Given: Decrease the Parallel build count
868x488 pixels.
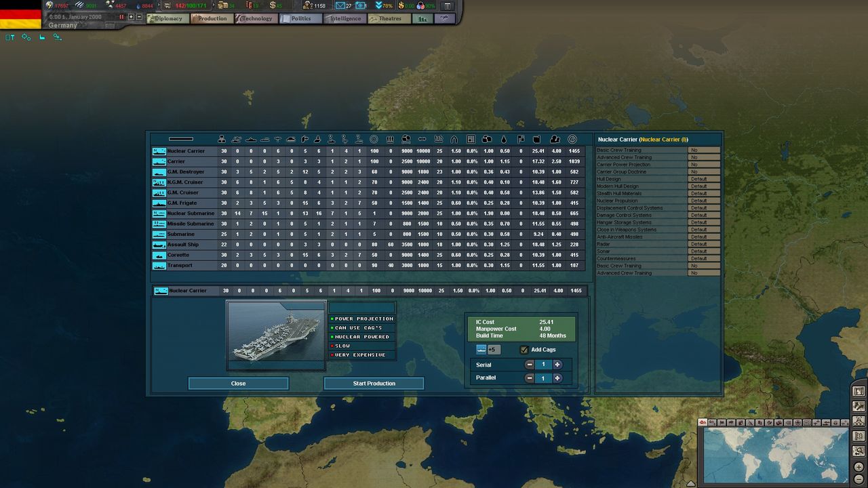Looking at the screenshot, I should (x=530, y=378).
